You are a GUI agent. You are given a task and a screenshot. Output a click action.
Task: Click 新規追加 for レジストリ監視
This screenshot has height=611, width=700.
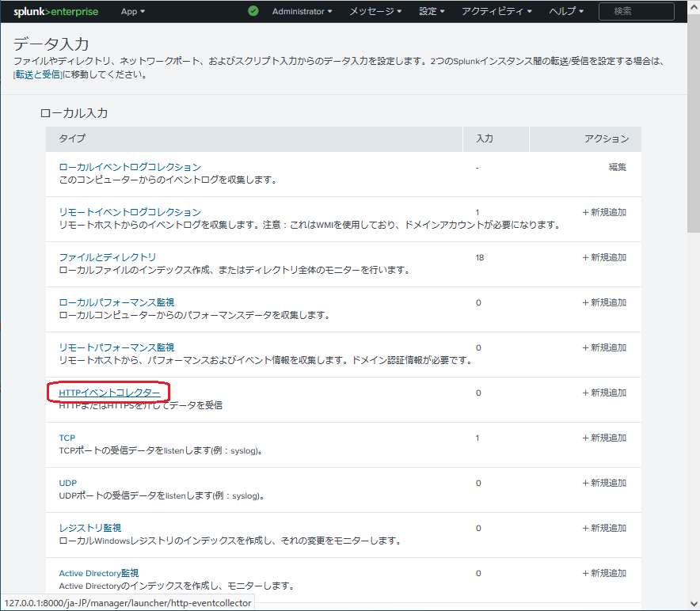pos(604,528)
